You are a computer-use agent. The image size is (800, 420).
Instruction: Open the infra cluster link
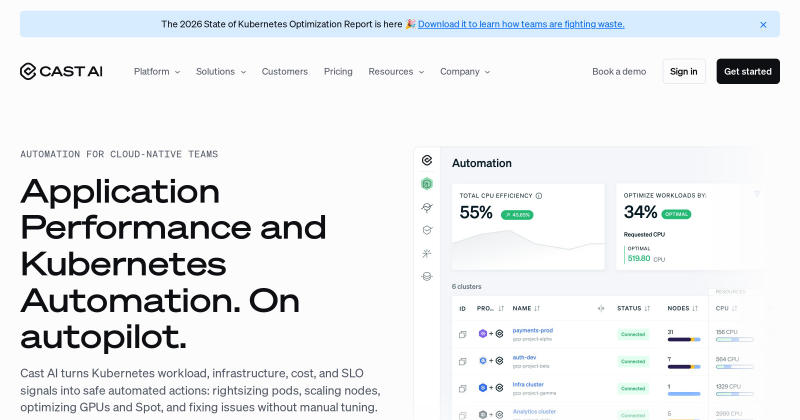tap(528, 385)
